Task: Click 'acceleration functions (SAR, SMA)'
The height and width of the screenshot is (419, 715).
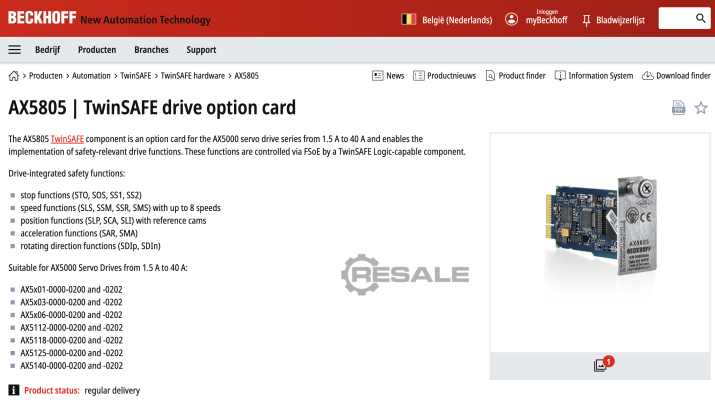Action: click(79, 233)
